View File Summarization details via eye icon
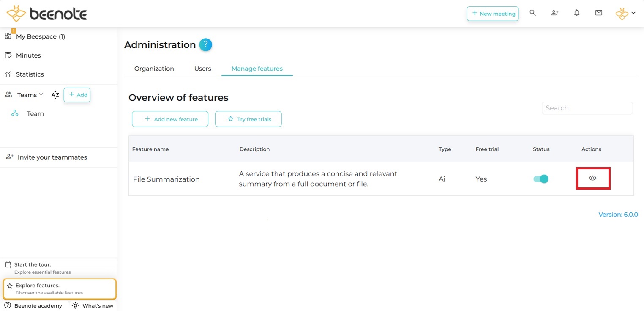This screenshot has height=311, width=644. (x=592, y=179)
